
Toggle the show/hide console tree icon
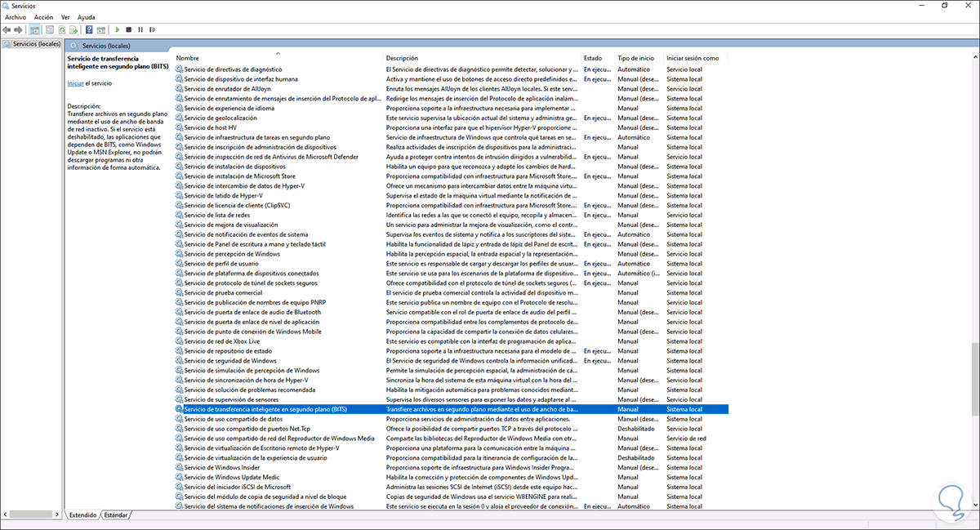34,29
